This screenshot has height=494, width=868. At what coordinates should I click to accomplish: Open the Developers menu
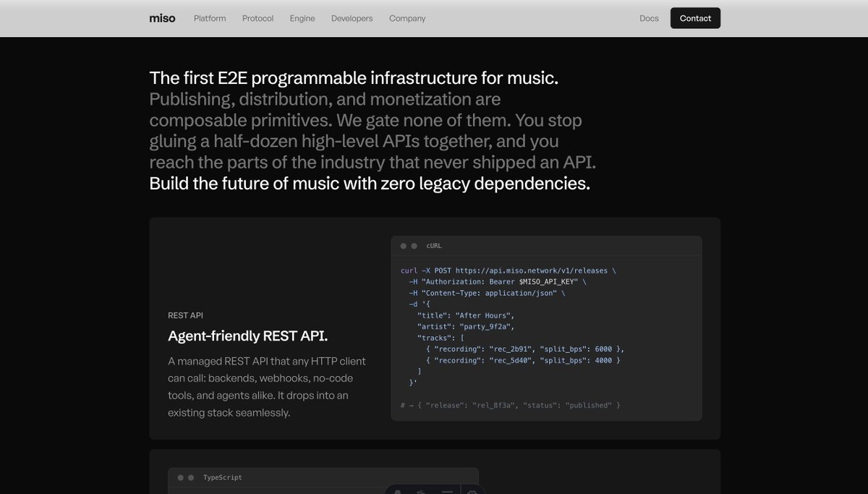pos(352,18)
